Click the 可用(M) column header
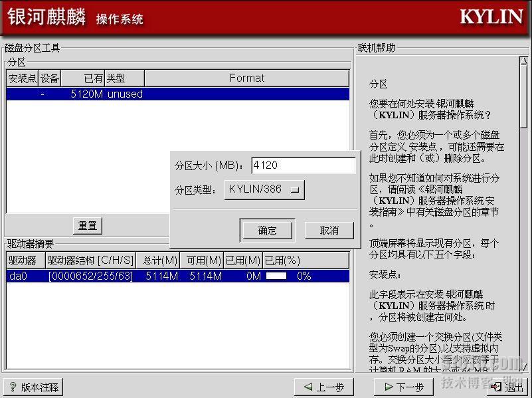 click(x=201, y=260)
